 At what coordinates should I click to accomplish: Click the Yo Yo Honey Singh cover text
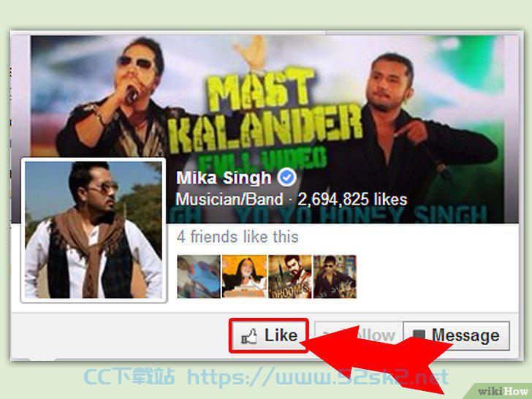coord(360,215)
